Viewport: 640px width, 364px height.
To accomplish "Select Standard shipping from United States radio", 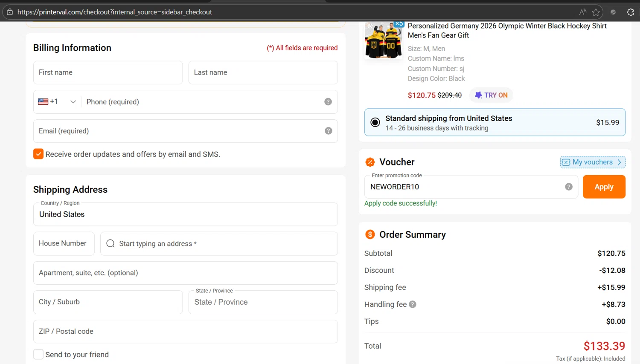I will tap(375, 122).
